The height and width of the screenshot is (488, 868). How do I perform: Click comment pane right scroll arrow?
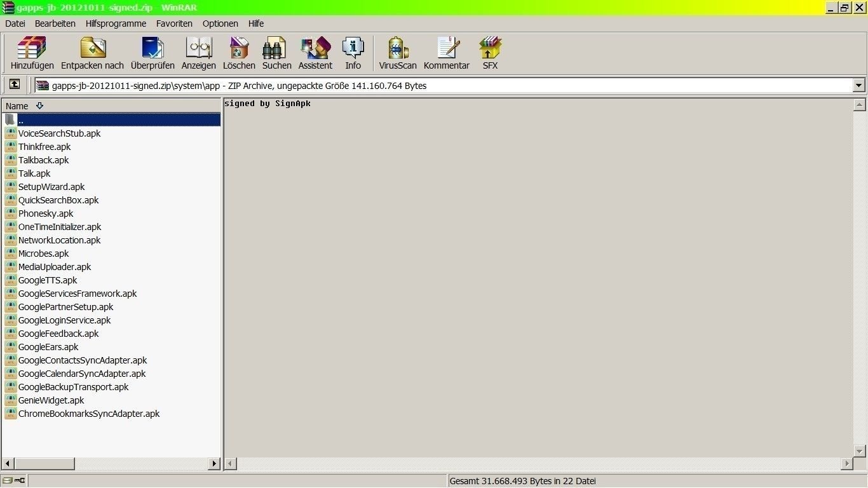pyautogui.click(x=847, y=464)
